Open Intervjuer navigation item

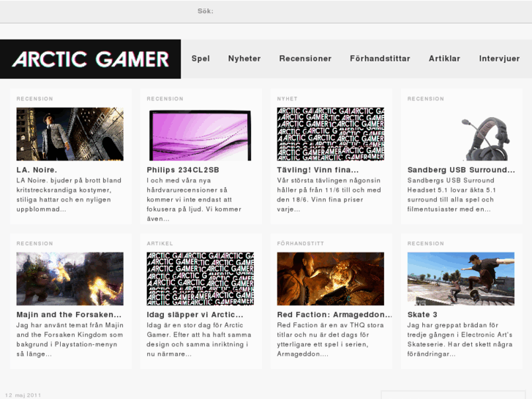[x=499, y=59]
